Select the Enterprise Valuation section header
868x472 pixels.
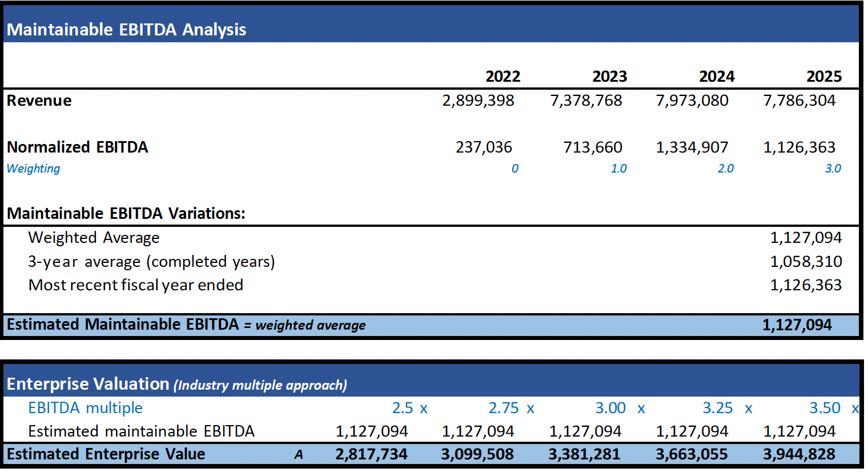coord(176,384)
